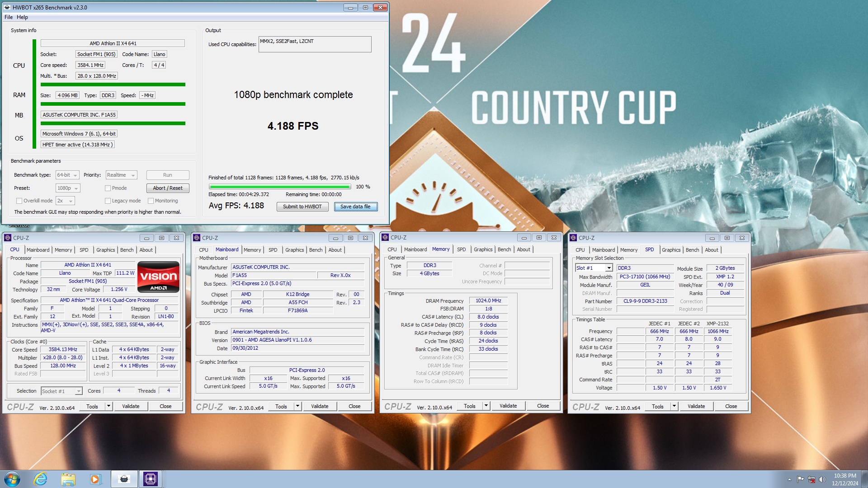868x488 pixels.
Task: Click the Max Bandwidth PC3-17100 value
Action: click(645, 277)
